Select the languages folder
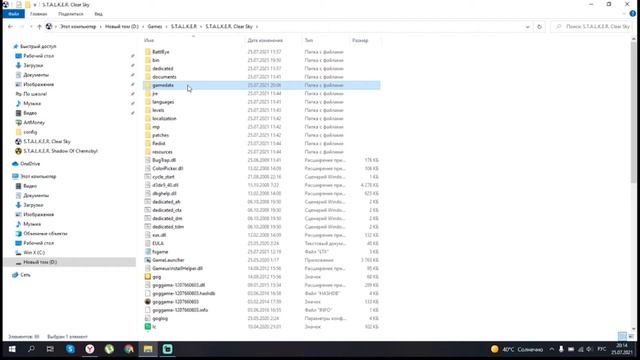 pyautogui.click(x=163, y=102)
